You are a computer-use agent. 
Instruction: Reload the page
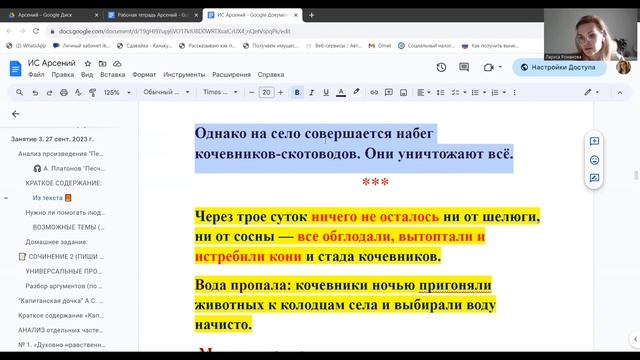tap(36, 31)
